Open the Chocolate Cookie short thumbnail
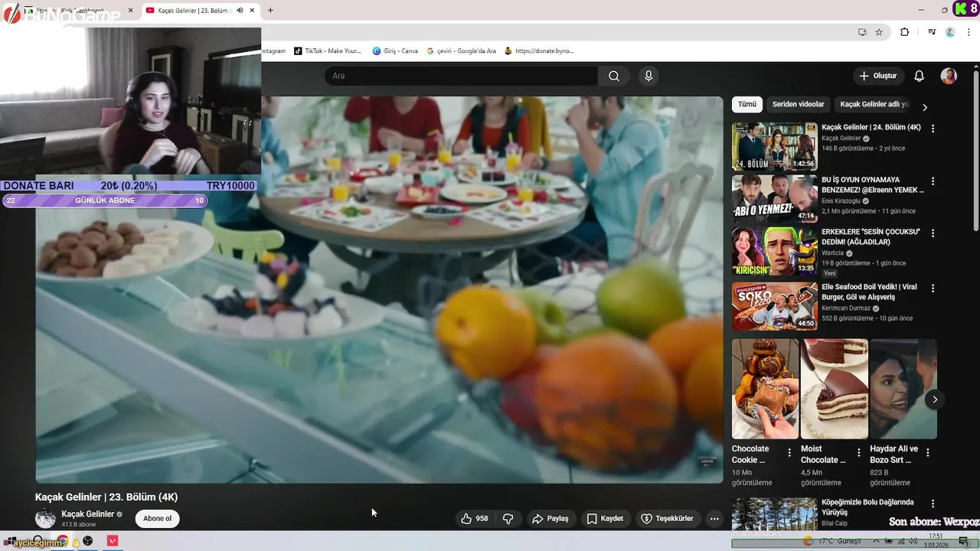Screen dimensions: 980x551 765,389
